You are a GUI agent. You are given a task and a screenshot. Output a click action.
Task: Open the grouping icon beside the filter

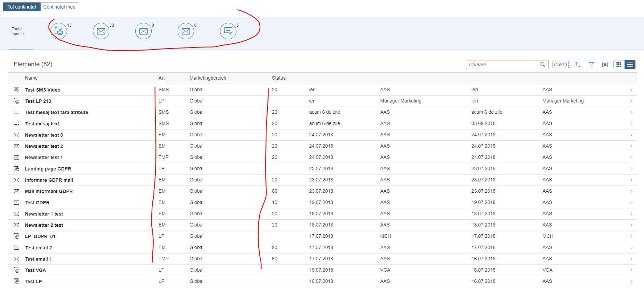[605, 65]
